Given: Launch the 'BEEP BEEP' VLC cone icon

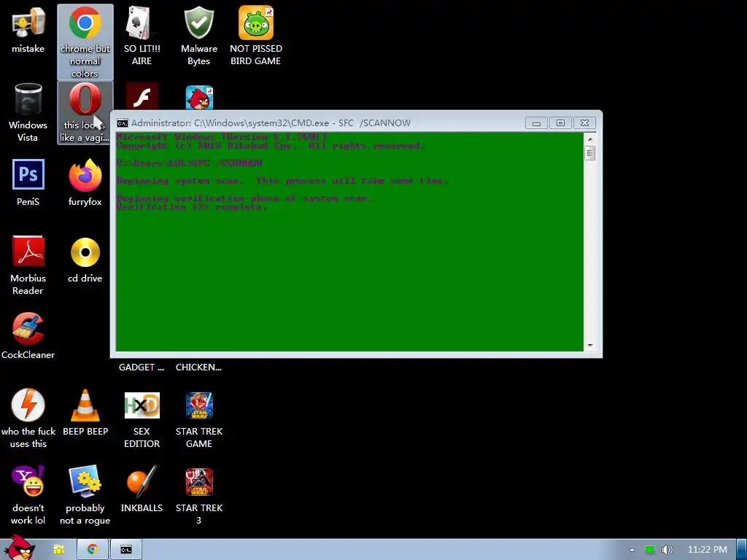Looking at the screenshot, I should (85, 413).
